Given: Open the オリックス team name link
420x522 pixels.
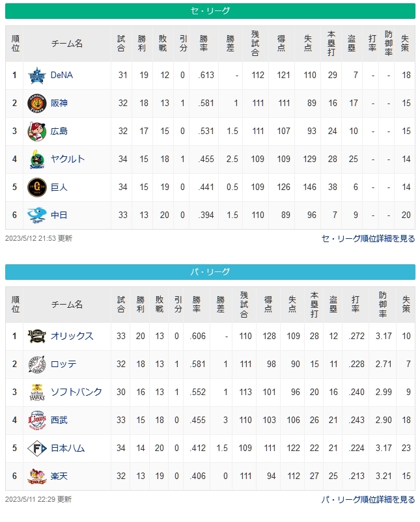Looking at the screenshot, I should [x=72, y=337].
